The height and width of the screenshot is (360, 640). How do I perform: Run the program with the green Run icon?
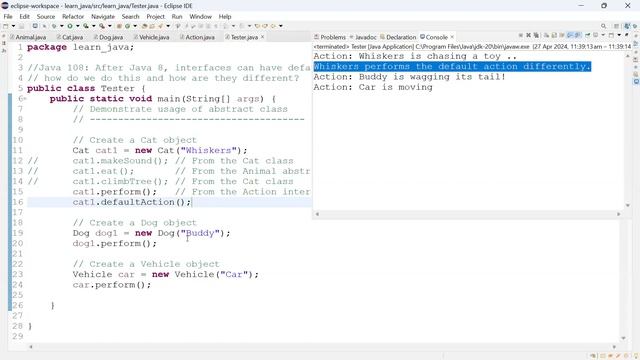tap(70, 26)
